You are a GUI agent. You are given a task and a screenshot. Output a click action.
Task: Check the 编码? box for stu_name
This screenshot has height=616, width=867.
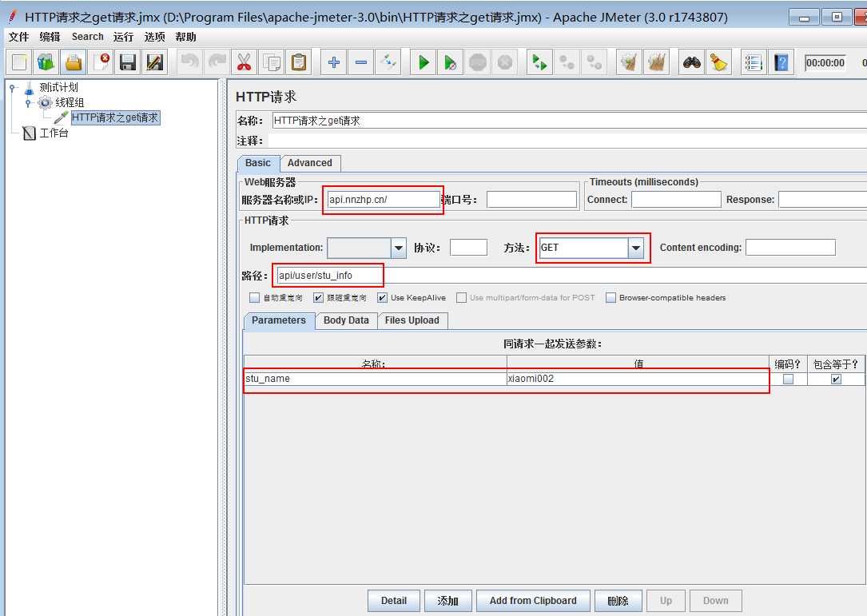tap(788, 380)
